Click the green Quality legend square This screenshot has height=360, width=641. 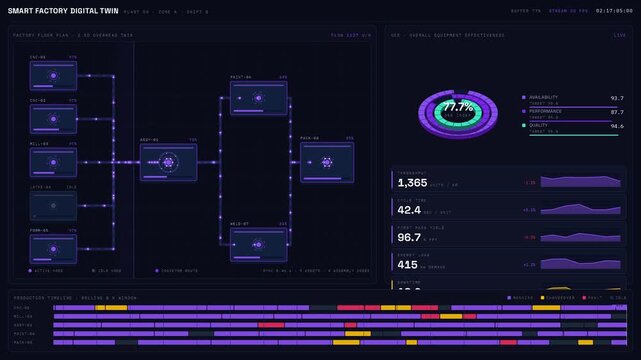(x=524, y=125)
